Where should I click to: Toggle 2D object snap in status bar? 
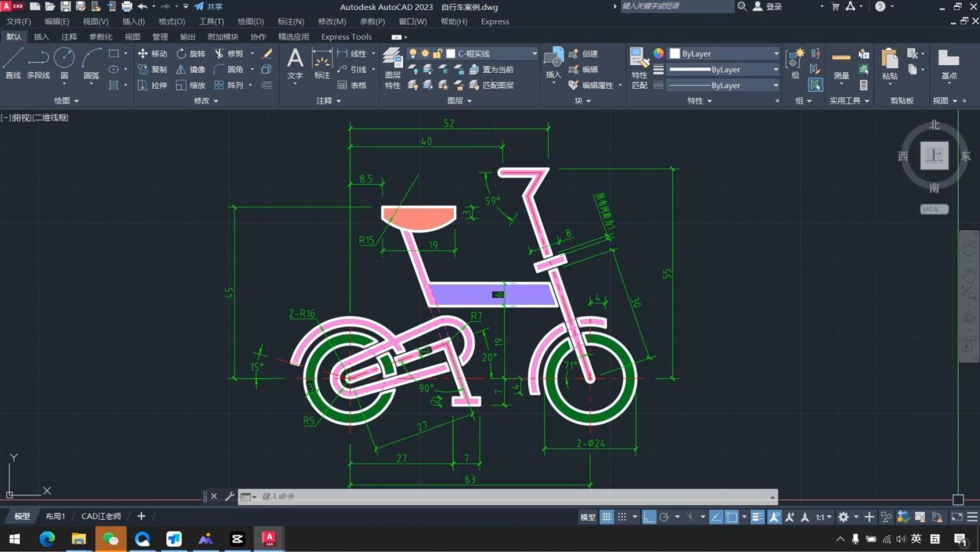(x=732, y=517)
